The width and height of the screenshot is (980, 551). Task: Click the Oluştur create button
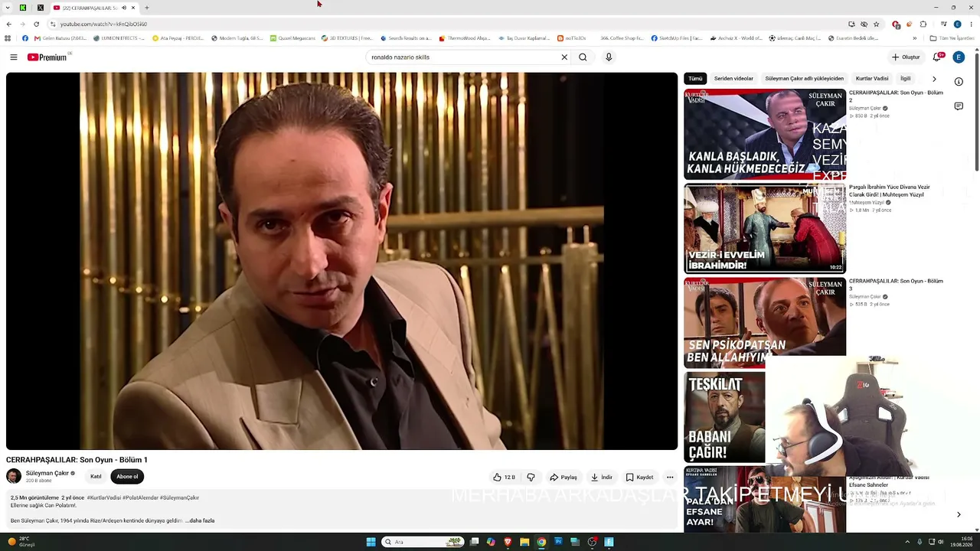(x=906, y=57)
